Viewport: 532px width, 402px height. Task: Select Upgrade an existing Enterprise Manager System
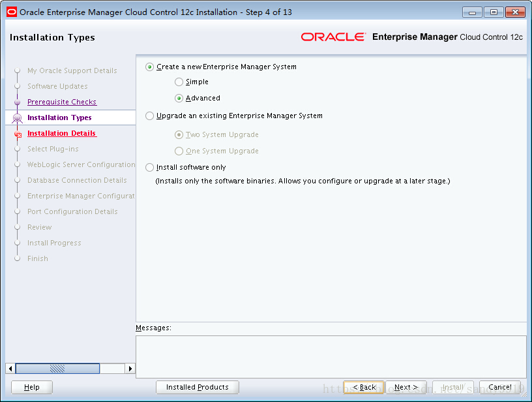click(150, 116)
